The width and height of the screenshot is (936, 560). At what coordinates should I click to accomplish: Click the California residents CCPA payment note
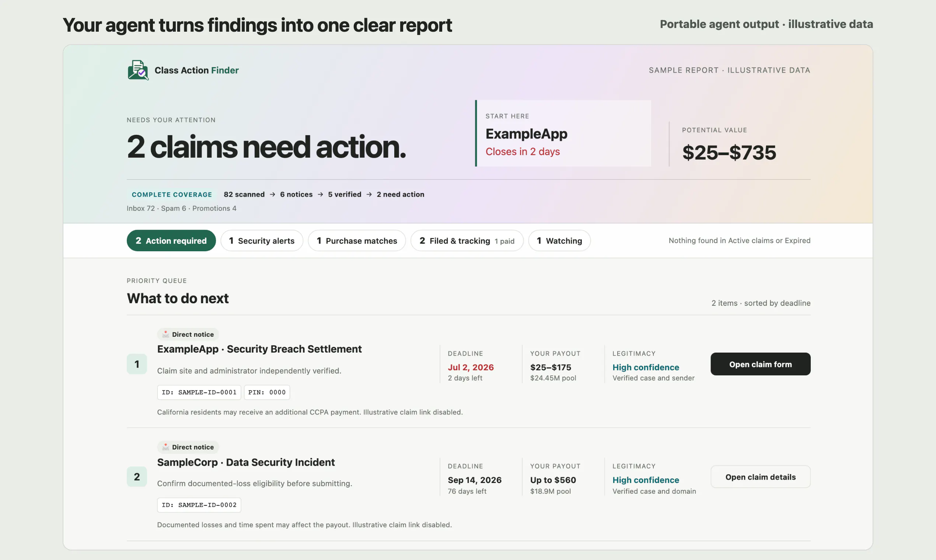point(310,412)
